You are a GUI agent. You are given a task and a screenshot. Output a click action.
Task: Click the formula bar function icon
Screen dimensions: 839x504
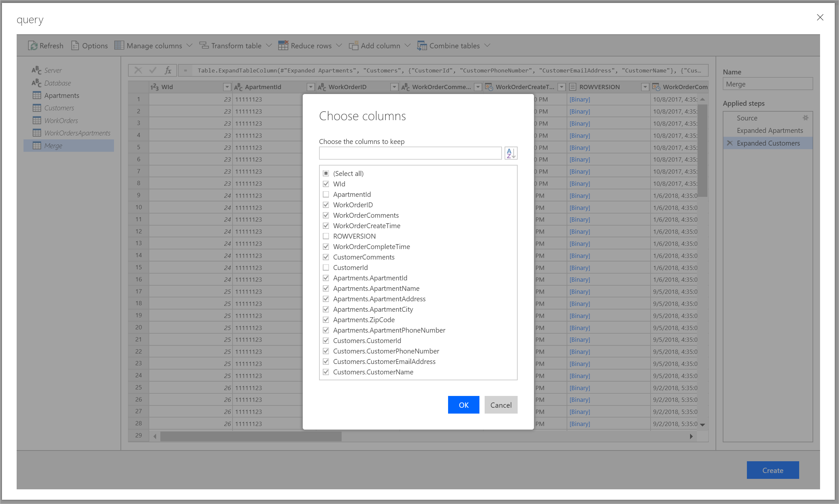pyautogui.click(x=168, y=70)
